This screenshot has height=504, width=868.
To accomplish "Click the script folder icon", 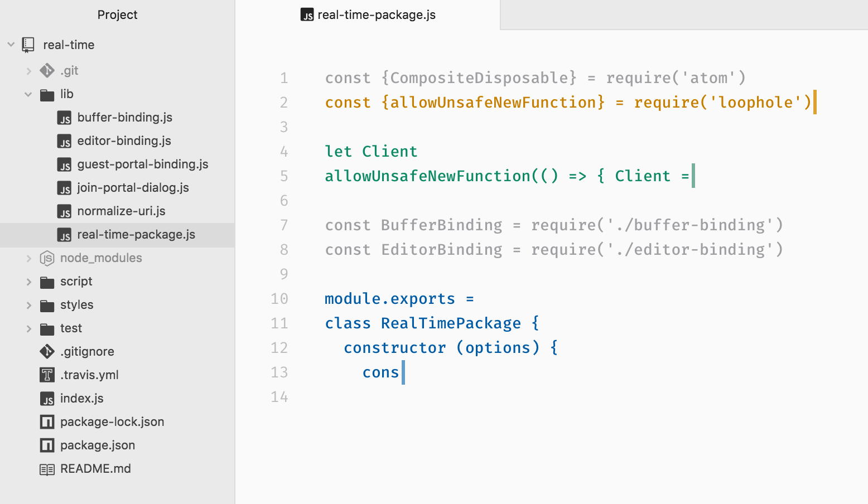I will point(47,282).
